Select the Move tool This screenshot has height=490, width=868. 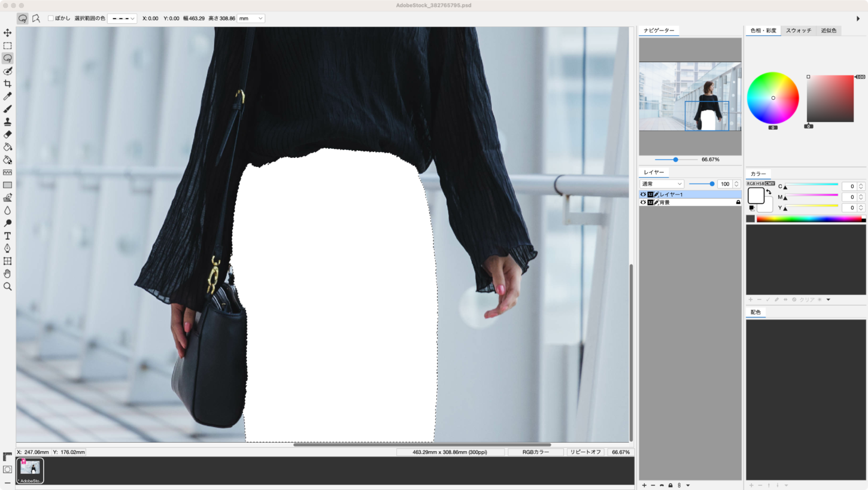point(8,33)
